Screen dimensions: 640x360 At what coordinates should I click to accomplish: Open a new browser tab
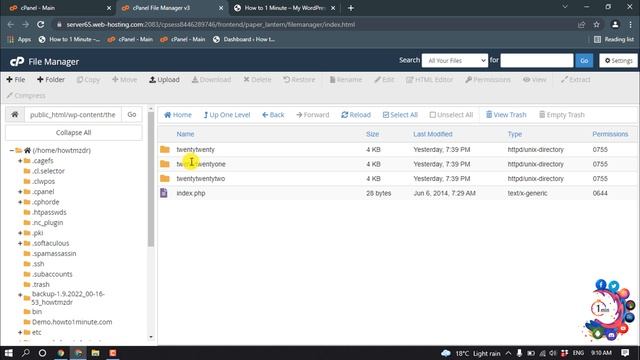pyautogui.click(x=351, y=8)
